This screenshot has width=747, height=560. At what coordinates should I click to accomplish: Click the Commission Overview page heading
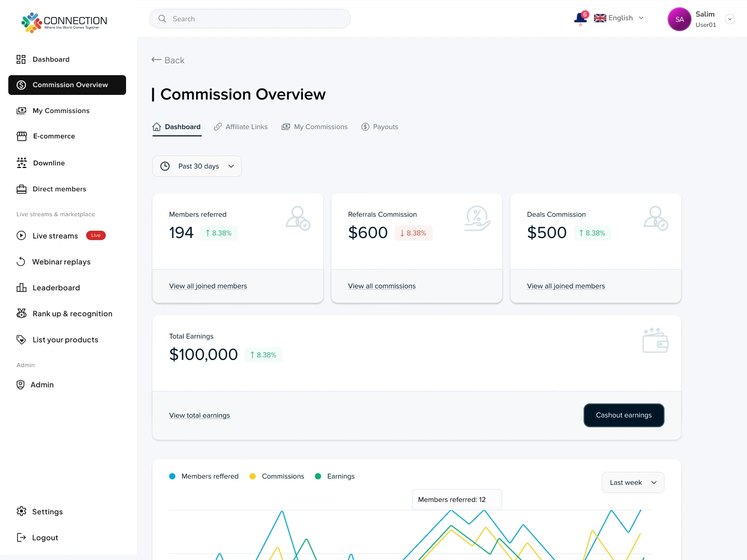(243, 94)
